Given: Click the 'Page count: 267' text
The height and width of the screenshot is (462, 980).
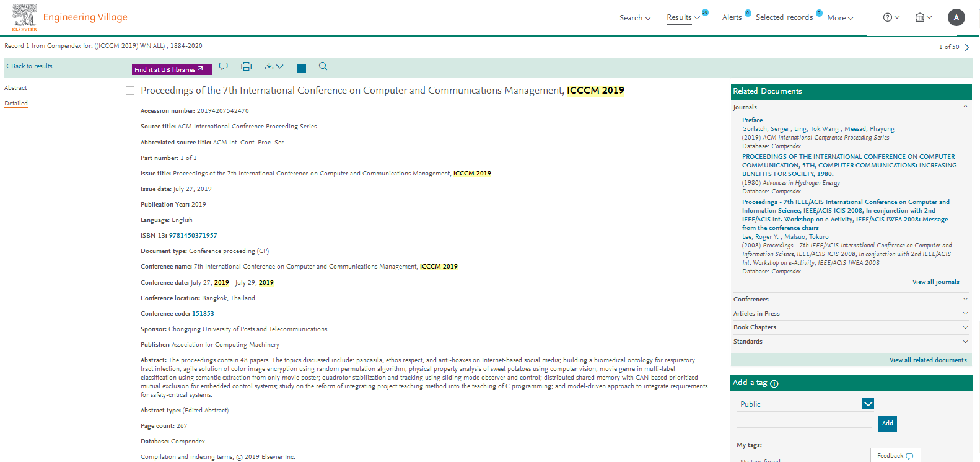Looking at the screenshot, I should 164,426.
